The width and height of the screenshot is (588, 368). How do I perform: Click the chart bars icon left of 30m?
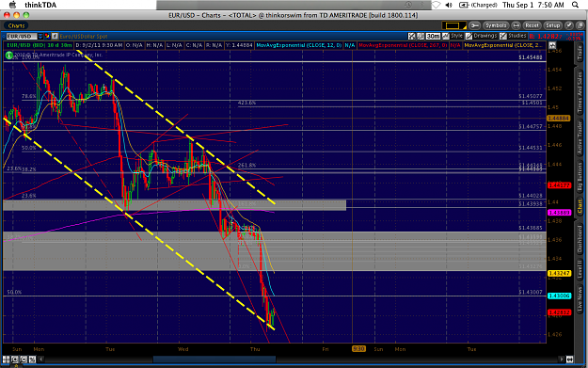point(421,36)
